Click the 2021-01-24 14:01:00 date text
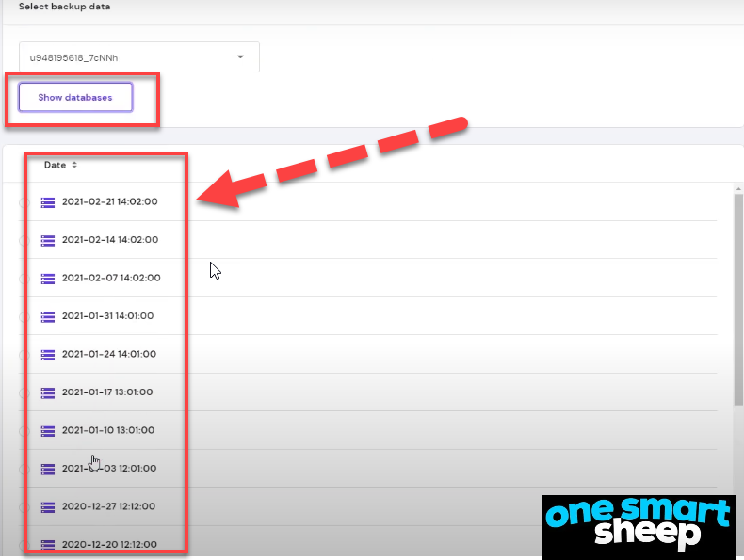Viewport: 744px width, 560px height. coord(109,354)
